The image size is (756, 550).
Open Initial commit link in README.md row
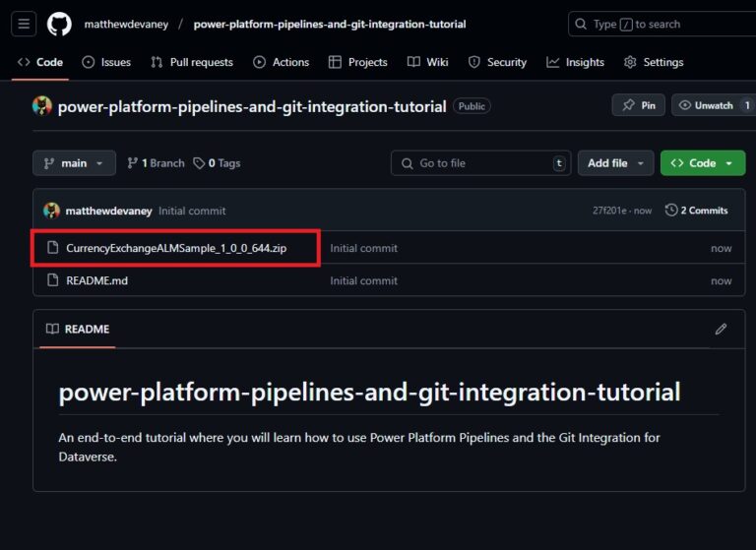coord(363,280)
